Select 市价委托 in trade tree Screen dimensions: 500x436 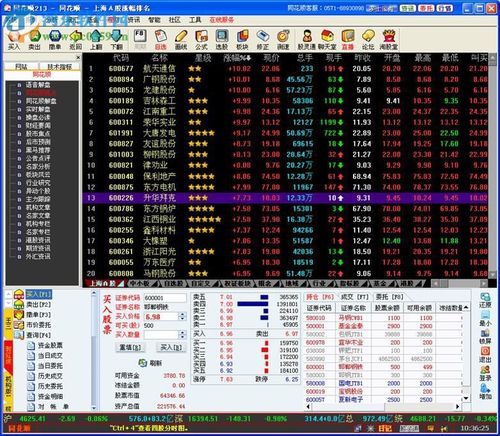point(39,325)
